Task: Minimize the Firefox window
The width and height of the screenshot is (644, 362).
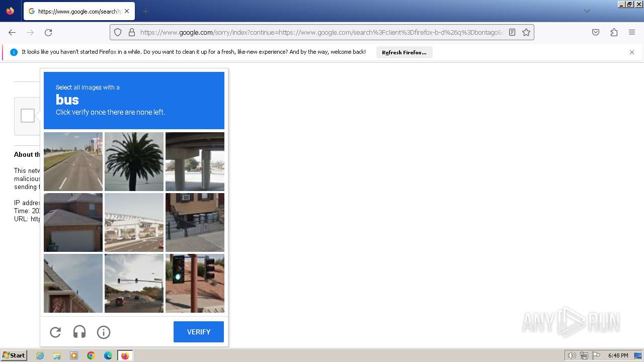Action: [x=621, y=4]
